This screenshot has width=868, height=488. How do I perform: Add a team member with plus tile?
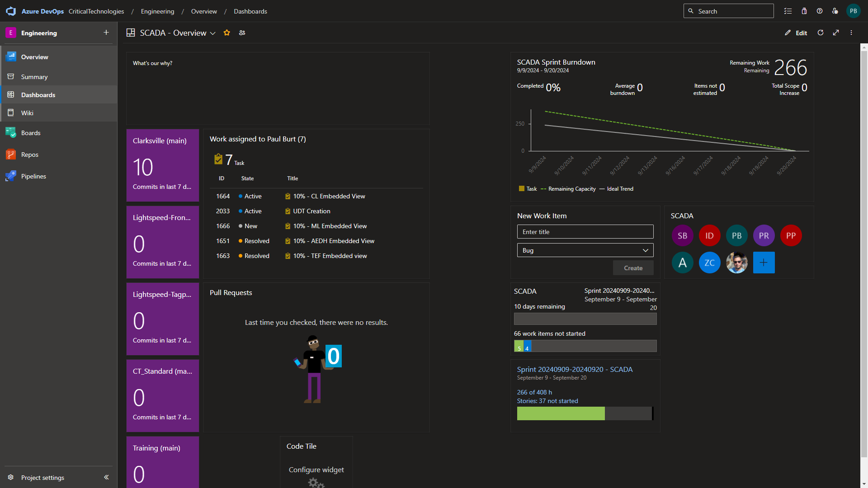[x=764, y=263]
